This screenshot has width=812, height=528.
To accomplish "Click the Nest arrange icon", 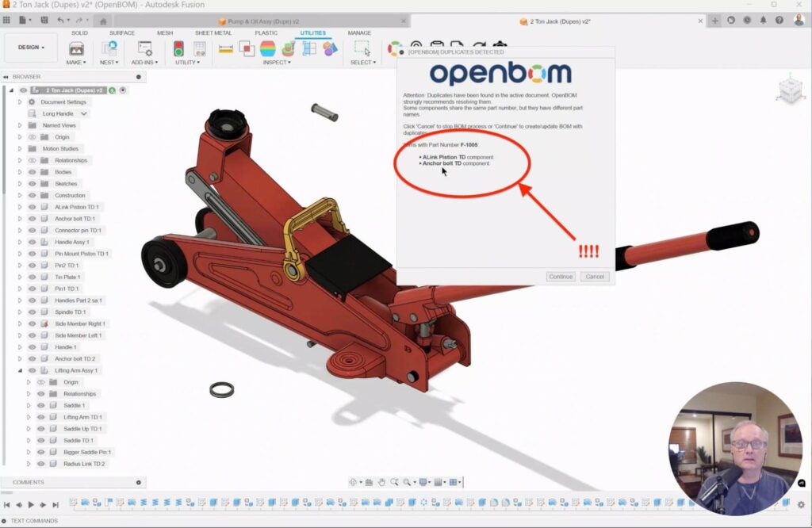I will [109, 48].
